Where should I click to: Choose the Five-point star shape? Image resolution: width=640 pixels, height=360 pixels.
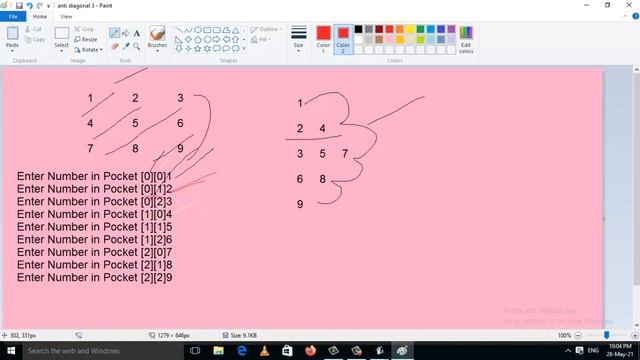point(198,49)
